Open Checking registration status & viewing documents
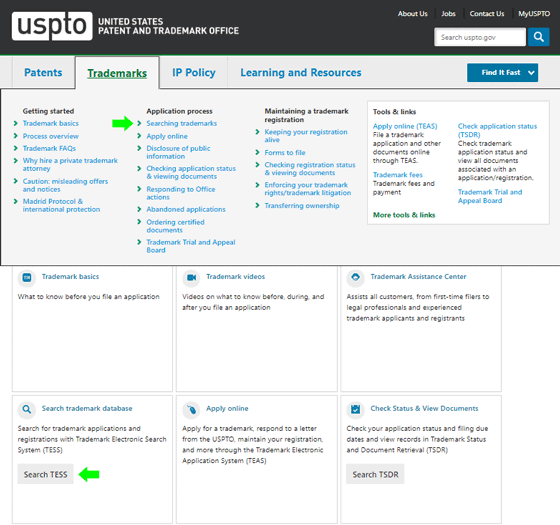The image size is (560, 525). [310, 169]
